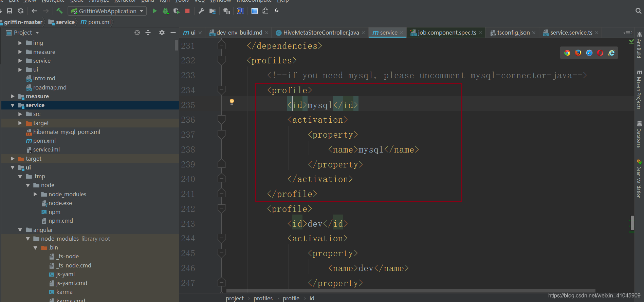
Task: Open the Project view mode dropdown
Action: (x=37, y=33)
